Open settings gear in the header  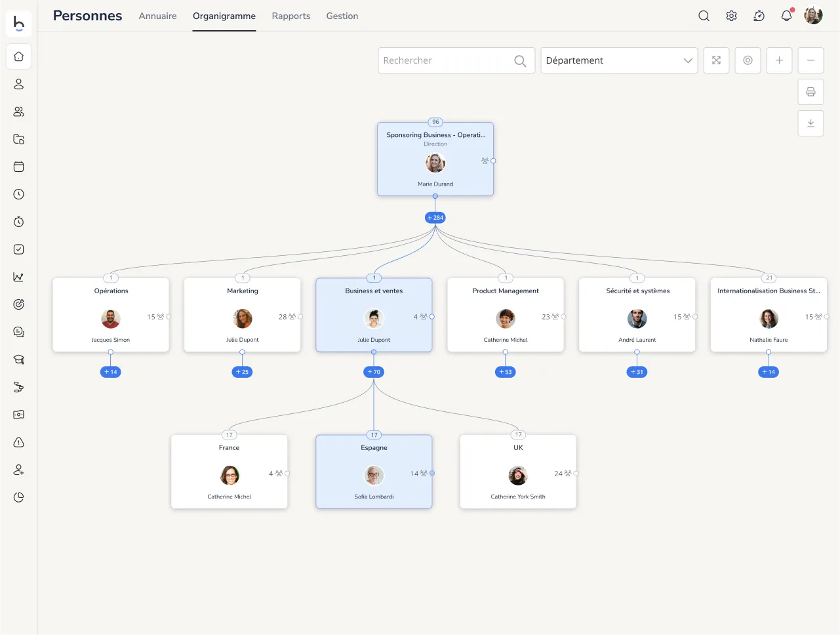pos(731,16)
